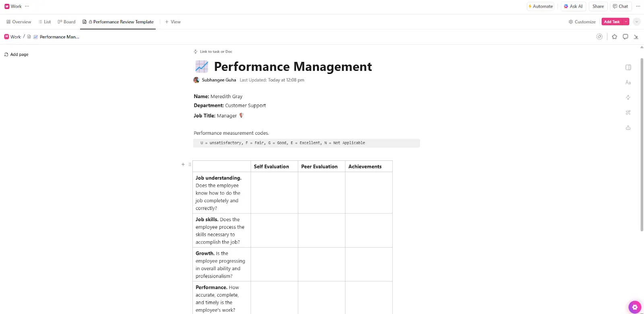Viewport: 644px width, 314px height.
Task: Click the plus icon left of table
Action: click(x=183, y=164)
